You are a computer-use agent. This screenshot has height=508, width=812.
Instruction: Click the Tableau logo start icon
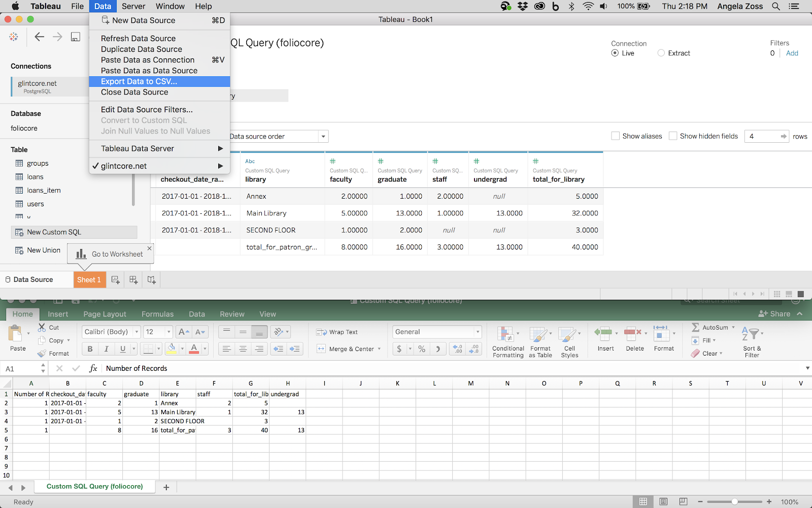14,37
